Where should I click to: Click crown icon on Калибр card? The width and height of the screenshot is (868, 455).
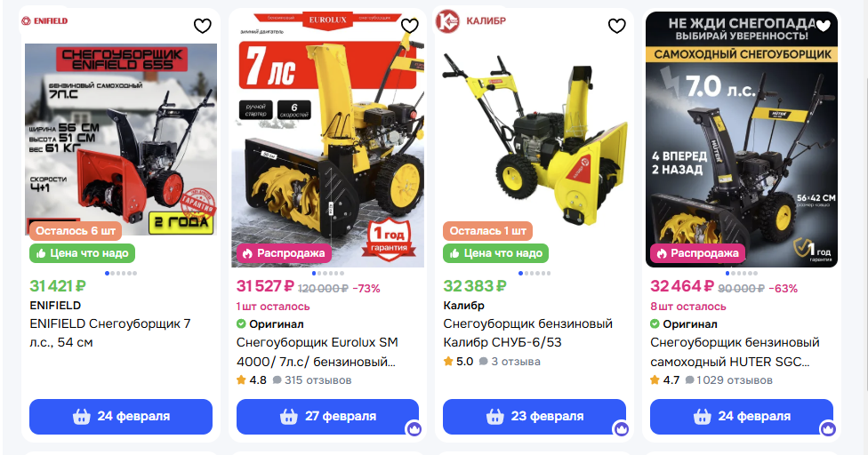(x=621, y=428)
